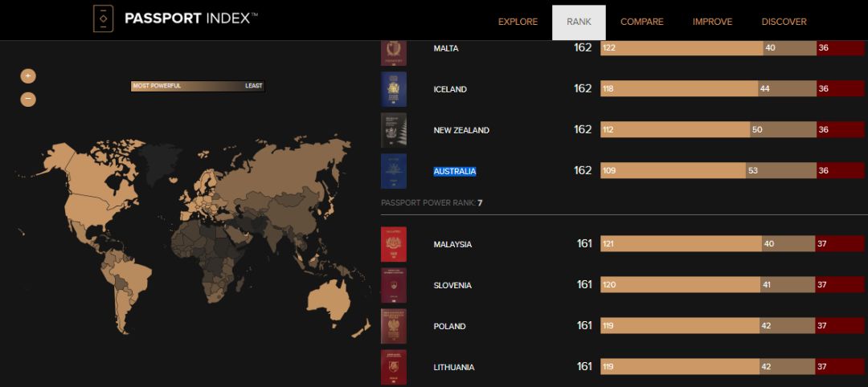Viewport: 868px width, 387px height.
Task: Click the Passport Index logo icon
Action: [103, 18]
